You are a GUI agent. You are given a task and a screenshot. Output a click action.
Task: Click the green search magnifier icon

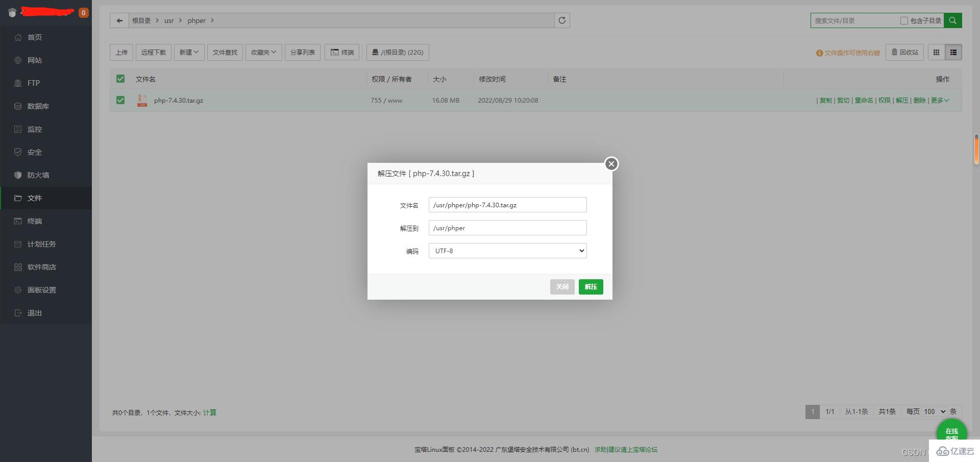point(952,20)
